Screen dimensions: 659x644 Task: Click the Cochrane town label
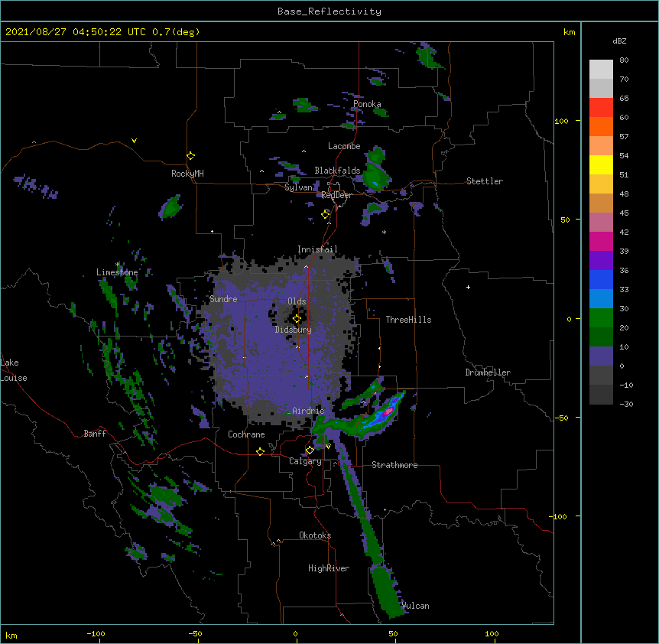click(x=246, y=434)
